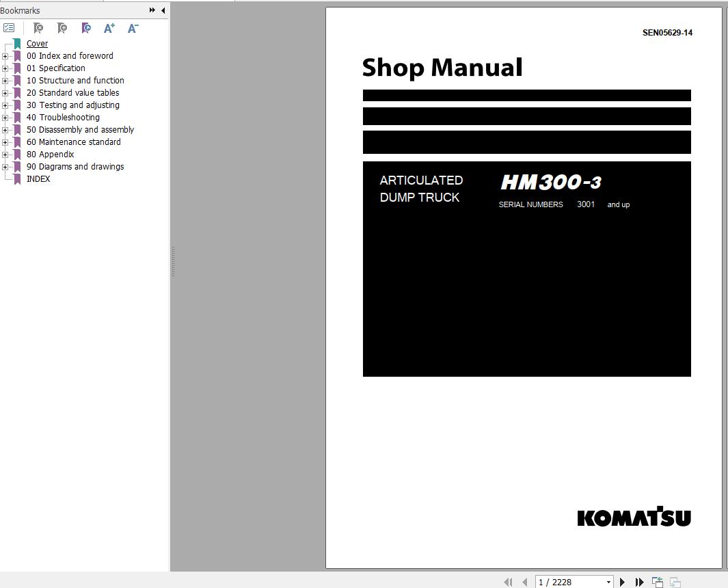Expand the 80 Appendix node
The height and width of the screenshot is (588, 728).
pos(5,155)
